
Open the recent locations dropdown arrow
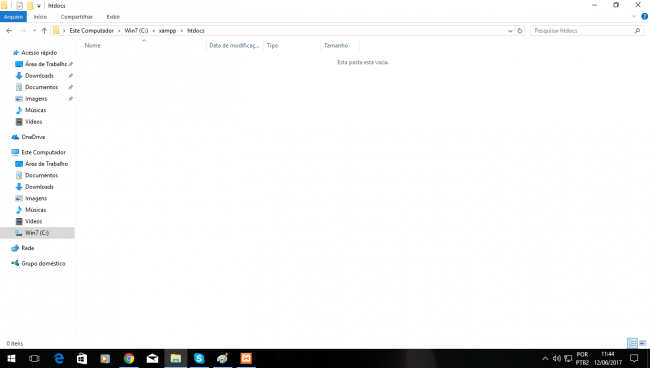pyautogui.click(x=34, y=31)
